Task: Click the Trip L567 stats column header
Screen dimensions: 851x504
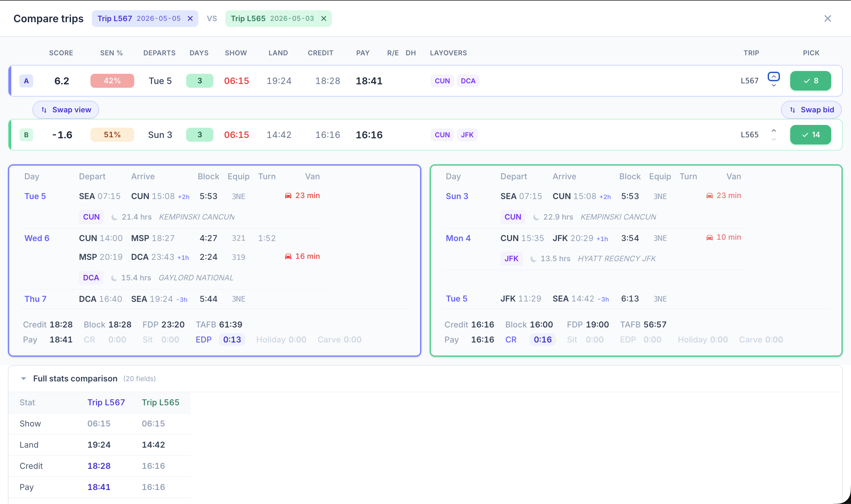Action: pyautogui.click(x=106, y=403)
